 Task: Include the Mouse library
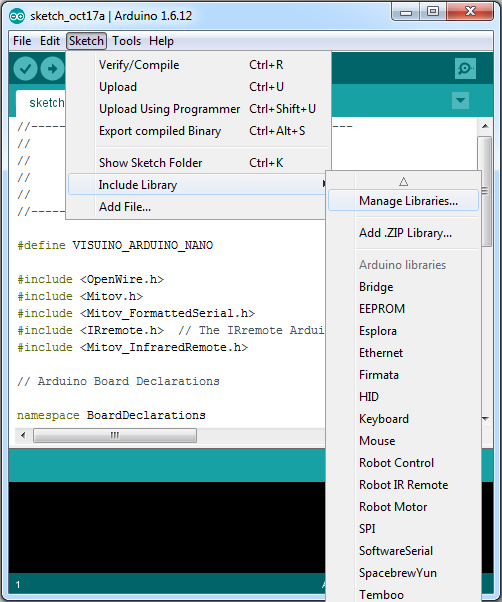point(403,441)
